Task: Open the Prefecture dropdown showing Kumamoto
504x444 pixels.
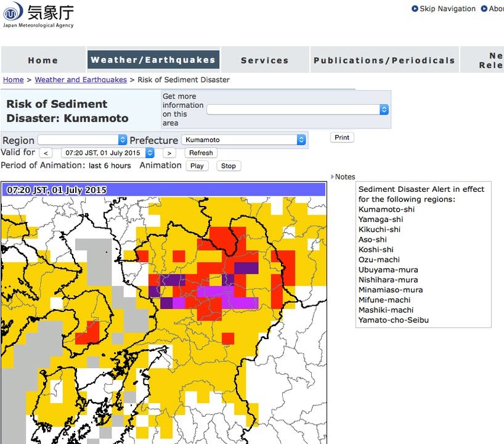Action: point(243,140)
